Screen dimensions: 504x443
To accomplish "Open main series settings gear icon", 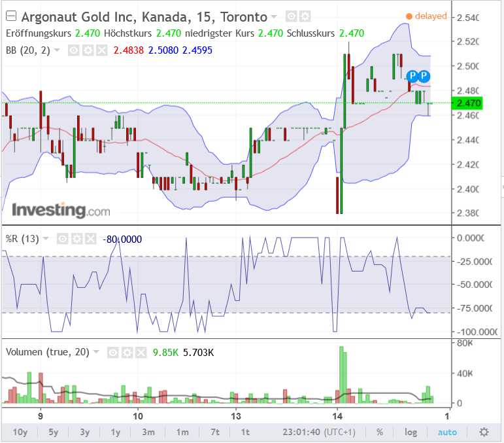I will point(305,16).
